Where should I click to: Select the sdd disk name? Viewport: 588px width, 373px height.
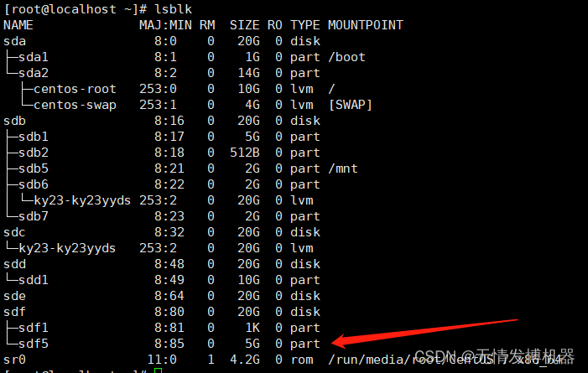point(14,264)
